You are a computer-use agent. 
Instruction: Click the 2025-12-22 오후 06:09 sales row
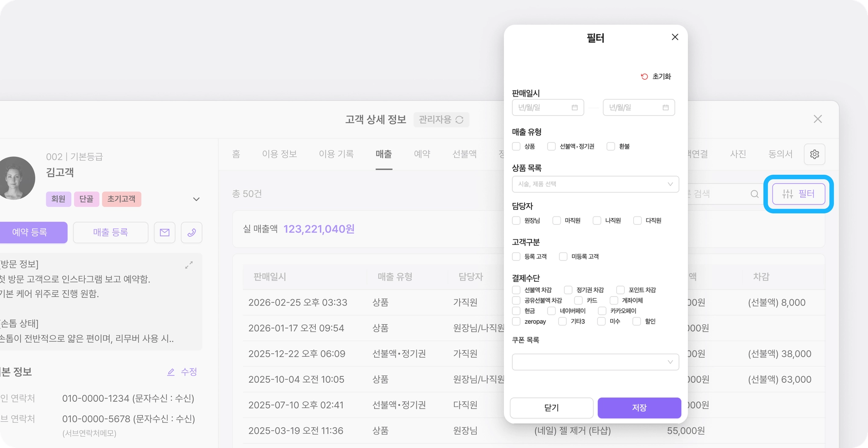point(533,354)
